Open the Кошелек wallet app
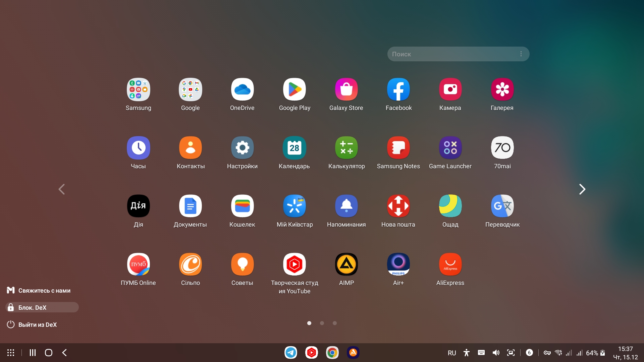644x362 pixels. 242,206
